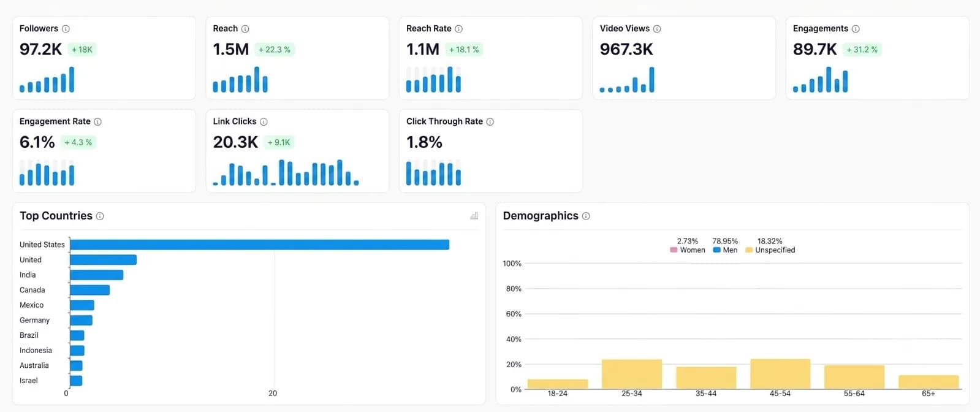Click the info icon beside Click Through Rate

click(x=490, y=122)
